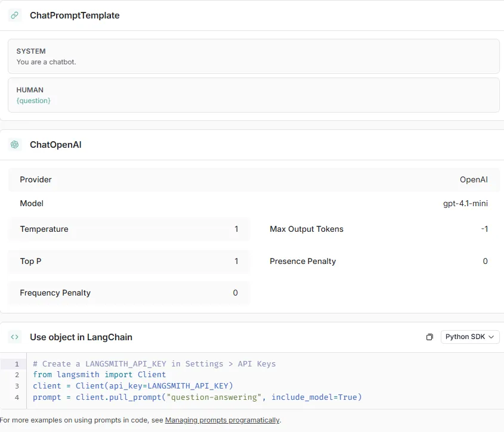
Task: Click the SYSTEM message box
Action: coord(253,57)
